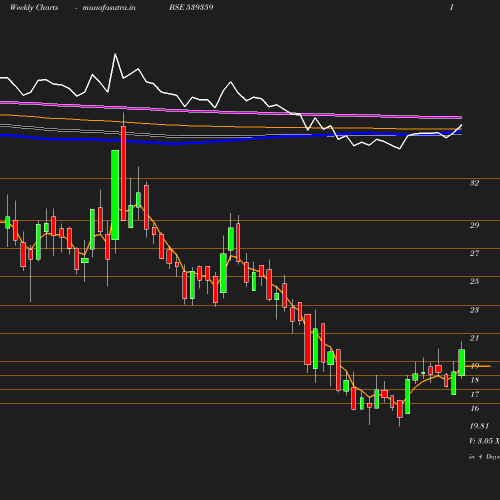Click the price axis label 18

[475, 380]
